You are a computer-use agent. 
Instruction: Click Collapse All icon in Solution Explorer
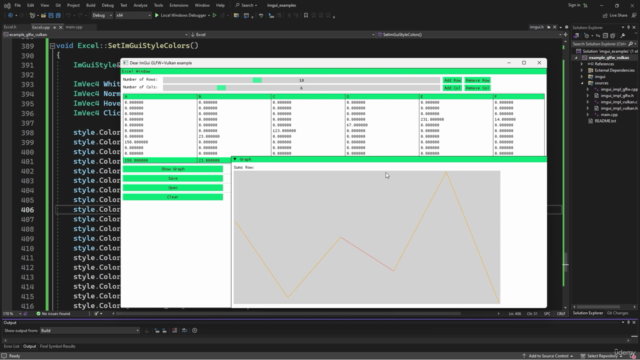coord(605,36)
